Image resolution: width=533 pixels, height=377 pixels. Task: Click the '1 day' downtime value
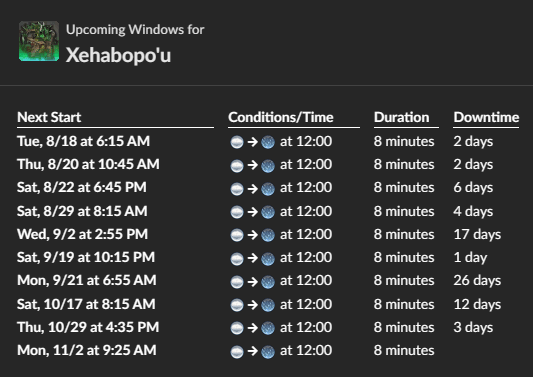coord(470,257)
